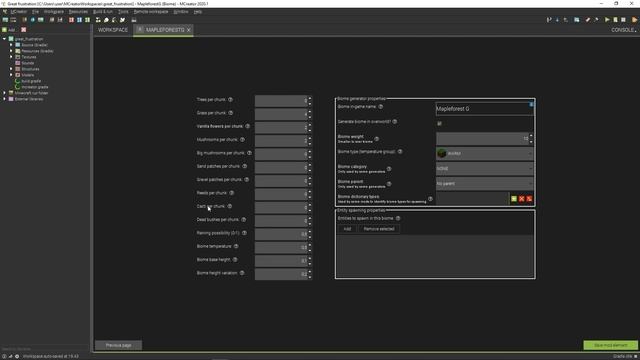Open the File menu
Viewport: 640px width, 360px height.
(36, 12)
